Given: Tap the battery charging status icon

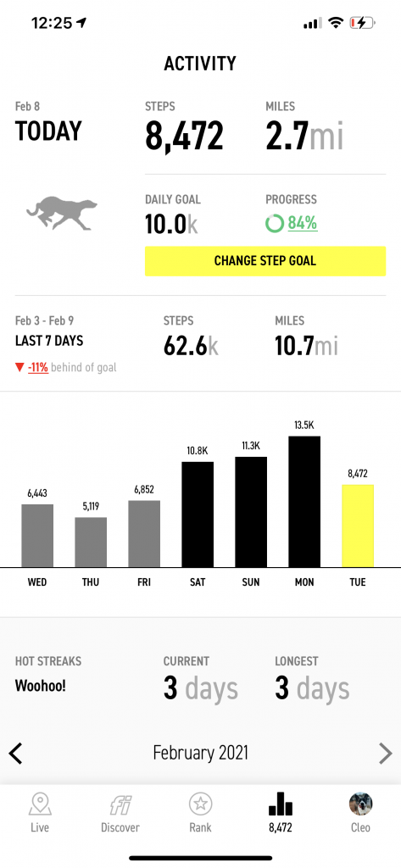Looking at the screenshot, I should click(x=362, y=23).
